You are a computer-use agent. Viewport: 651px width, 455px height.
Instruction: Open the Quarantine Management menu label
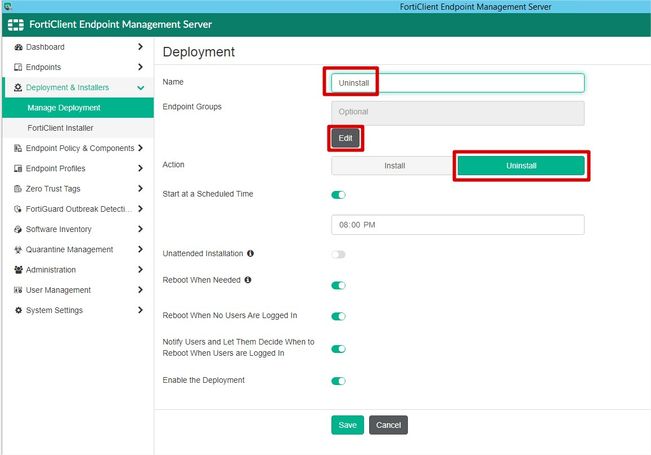pos(69,250)
